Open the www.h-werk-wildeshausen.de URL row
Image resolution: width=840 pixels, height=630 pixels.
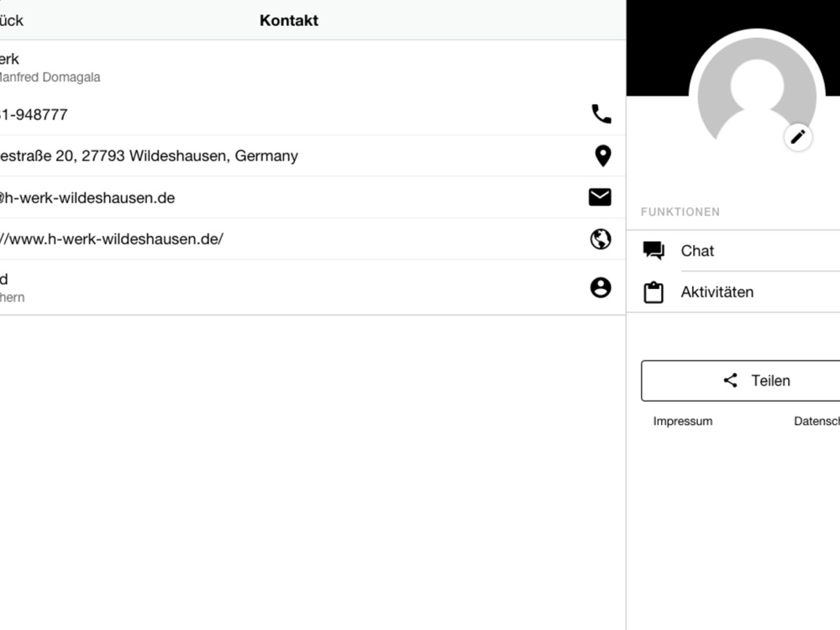[312, 239]
